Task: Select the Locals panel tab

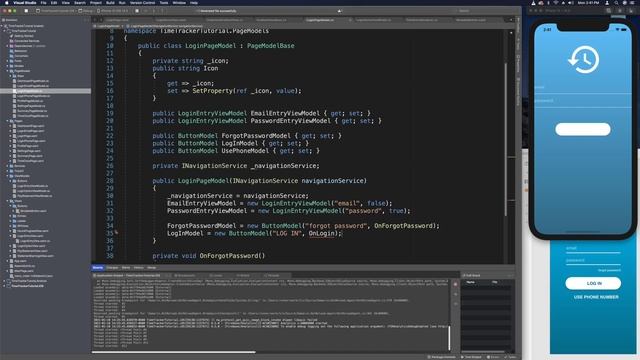Action: (x=216, y=276)
